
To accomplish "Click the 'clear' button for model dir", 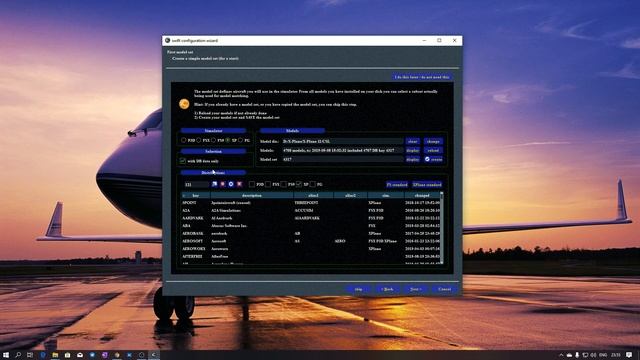I will tap(413, 141).
